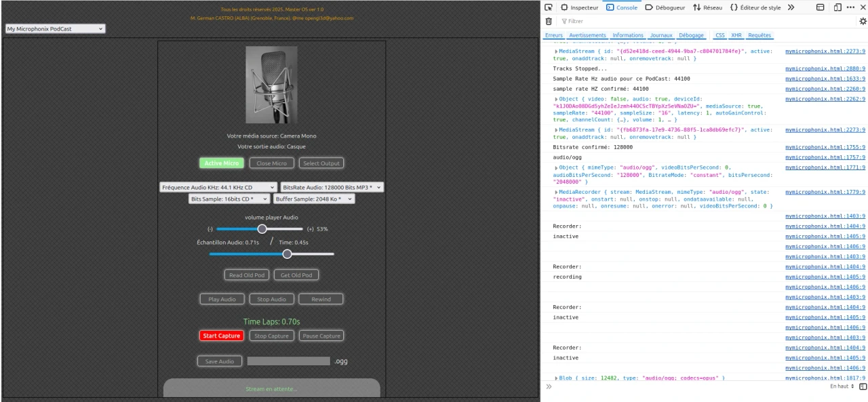Viewport: 868px width, 402px height.
Task: Expand the Blob size 12482 entry
Action: pyautogui.click(x=557, y=378)
